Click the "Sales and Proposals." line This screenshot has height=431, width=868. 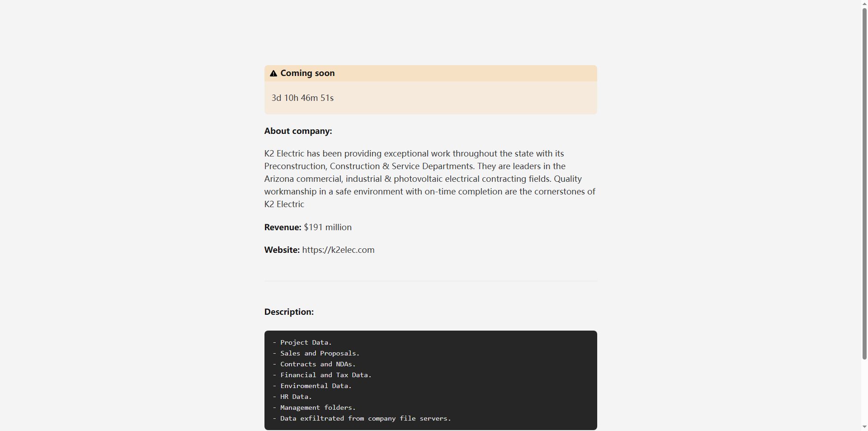pos(320,354)
